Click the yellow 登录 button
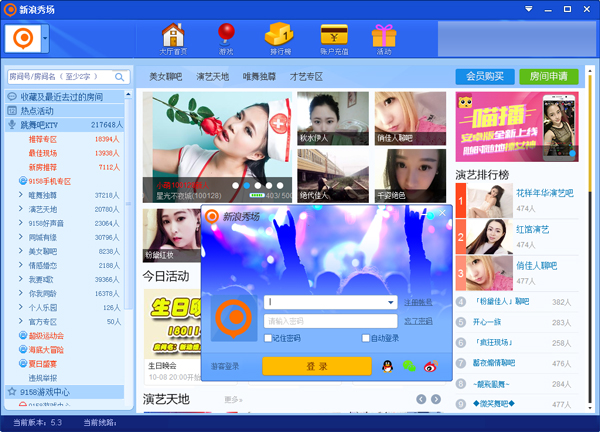 click(x=317, y=366)
